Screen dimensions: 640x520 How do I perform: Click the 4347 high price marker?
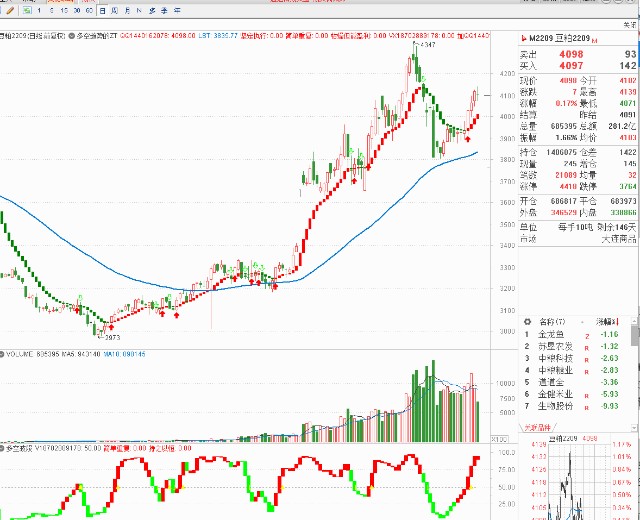(425, 44)
